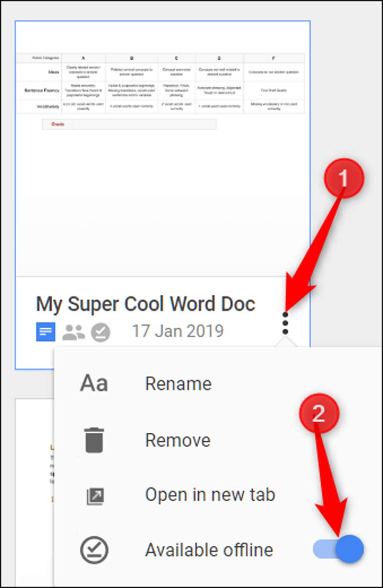Disable the Available offline toggle switch

(x=338, y=549)
